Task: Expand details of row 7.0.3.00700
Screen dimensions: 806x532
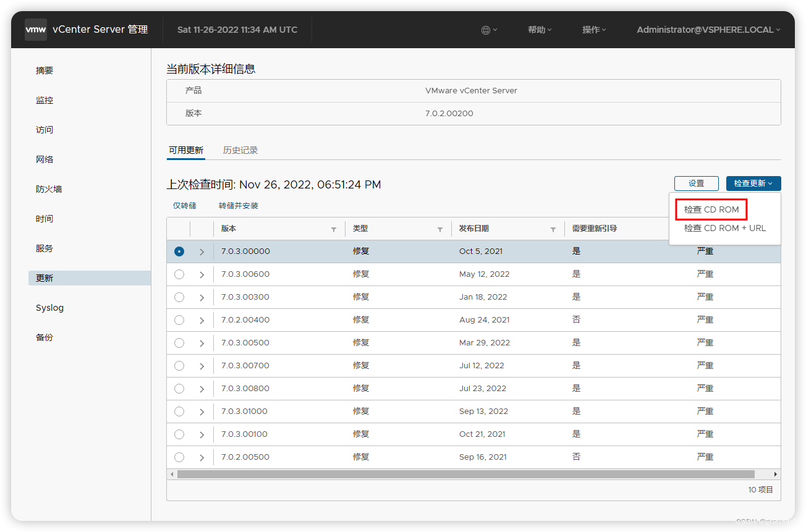Action: (201, 366)
